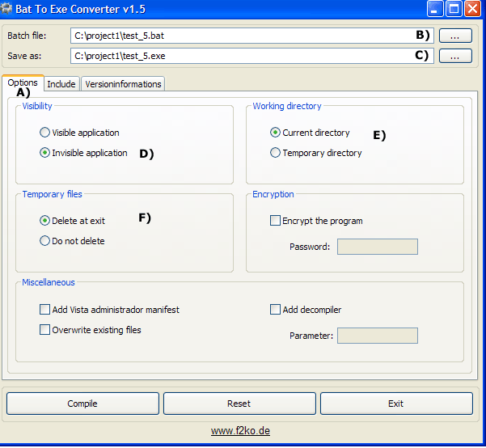Browse for the Save as location with the ... button
This screenshot has height=448, width=486.
(x=455, y=56)
